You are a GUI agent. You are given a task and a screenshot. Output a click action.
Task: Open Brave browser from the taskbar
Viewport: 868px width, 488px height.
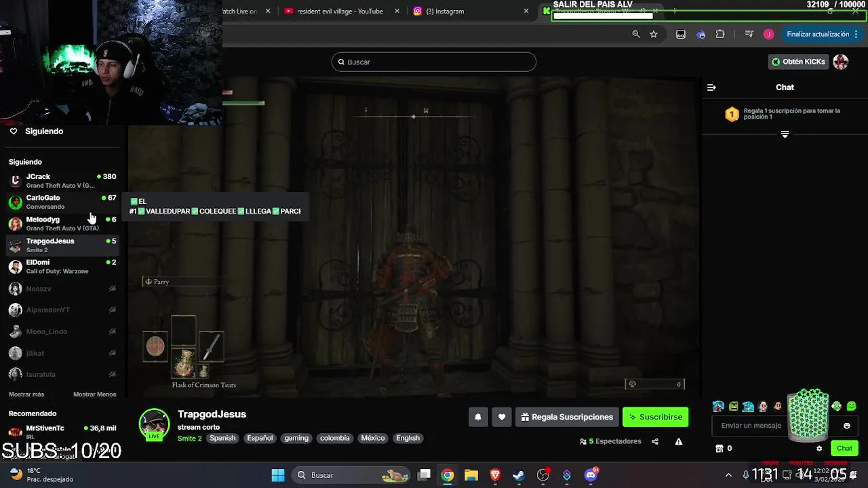[x=495, y=475]
